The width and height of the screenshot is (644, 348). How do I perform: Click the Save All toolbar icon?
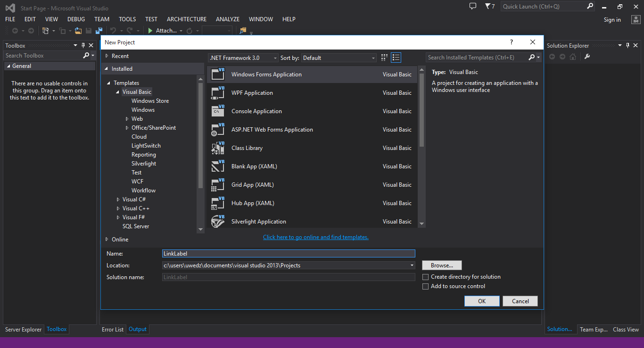(x=99, y=30)
